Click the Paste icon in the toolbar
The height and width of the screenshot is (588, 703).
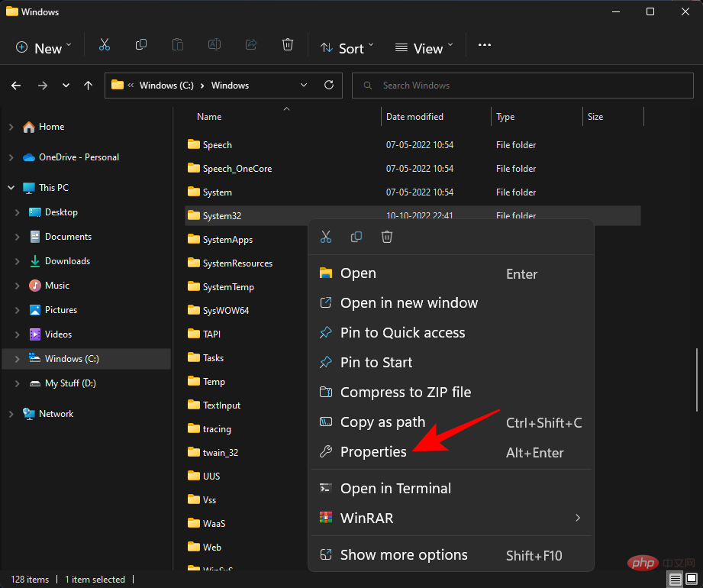click(178, 44)
